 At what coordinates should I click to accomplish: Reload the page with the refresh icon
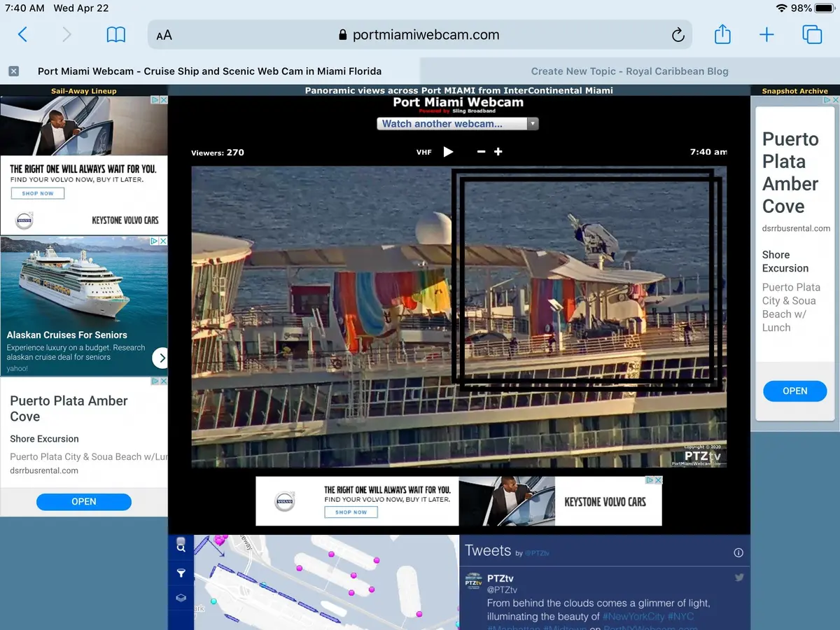coord(677,36)
